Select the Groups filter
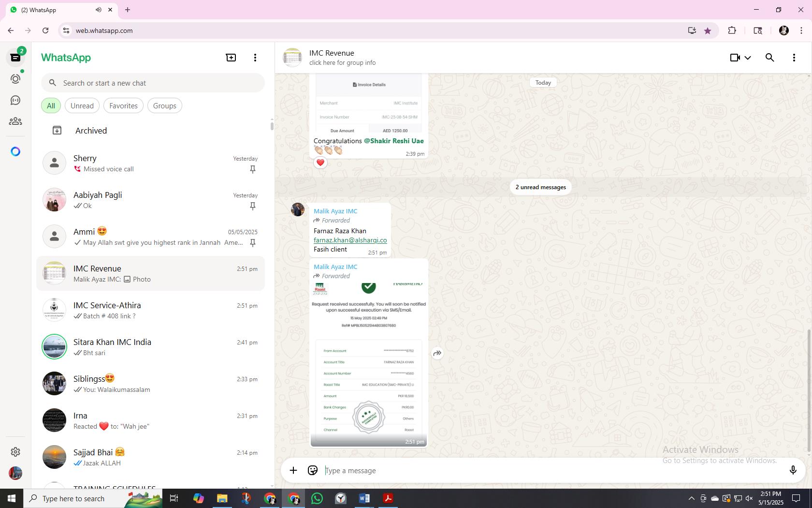The width and height of the screenshot is (812, 508). pos(165,105)
